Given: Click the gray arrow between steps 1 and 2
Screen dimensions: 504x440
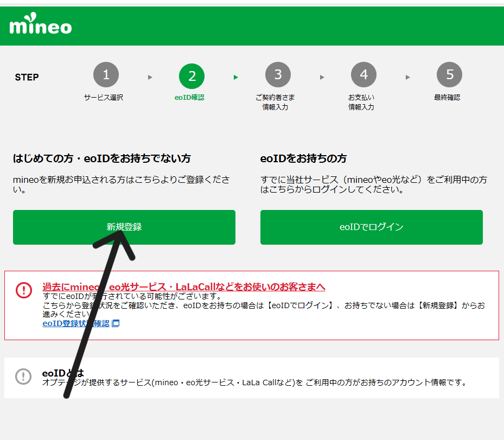Looking at the screenshot, I should click(x=150, y=77).
